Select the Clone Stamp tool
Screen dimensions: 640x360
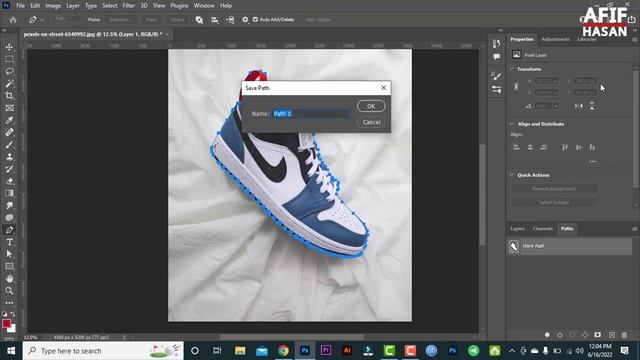(x=9, y=157)
